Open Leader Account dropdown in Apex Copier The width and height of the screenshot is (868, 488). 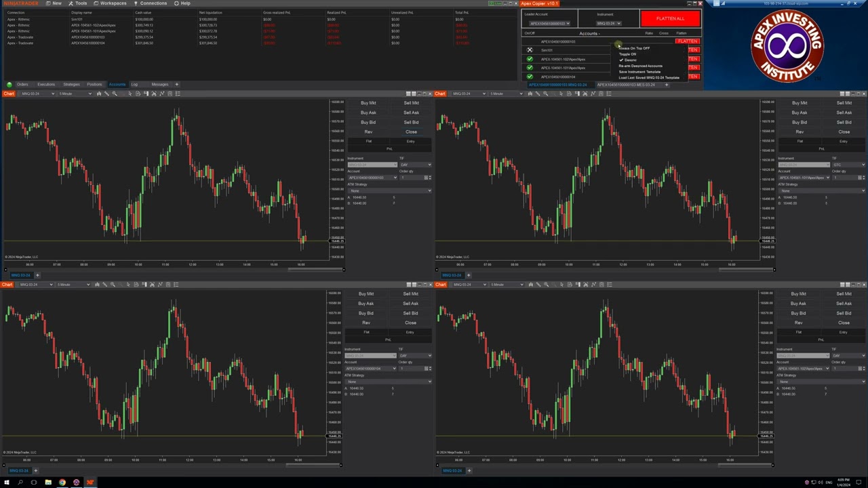[x=549, y=24]
